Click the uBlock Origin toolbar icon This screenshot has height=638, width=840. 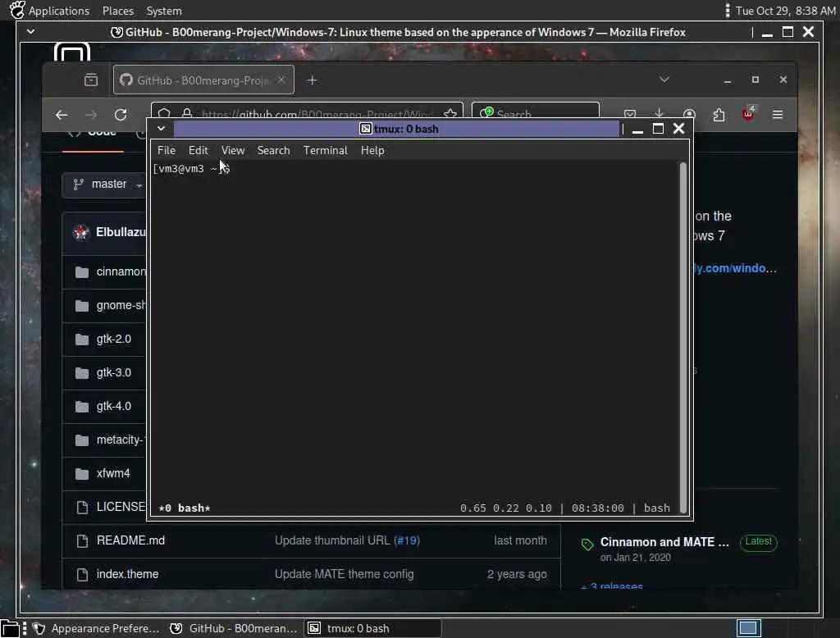[748, 114]
